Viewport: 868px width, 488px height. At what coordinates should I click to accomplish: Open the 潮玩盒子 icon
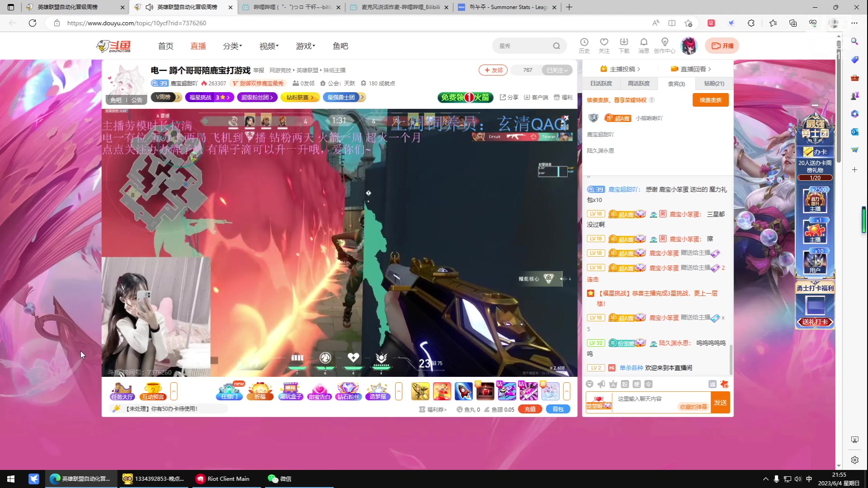(290, 391)
